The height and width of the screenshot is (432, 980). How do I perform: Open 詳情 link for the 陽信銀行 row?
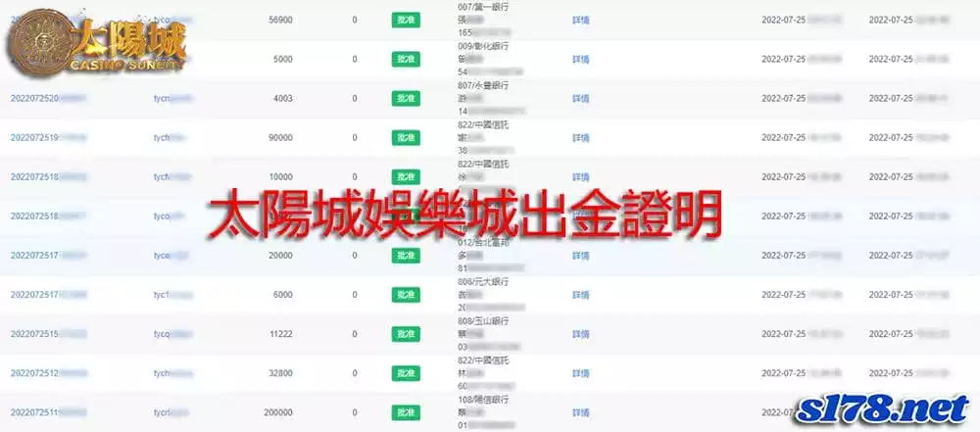580,412
